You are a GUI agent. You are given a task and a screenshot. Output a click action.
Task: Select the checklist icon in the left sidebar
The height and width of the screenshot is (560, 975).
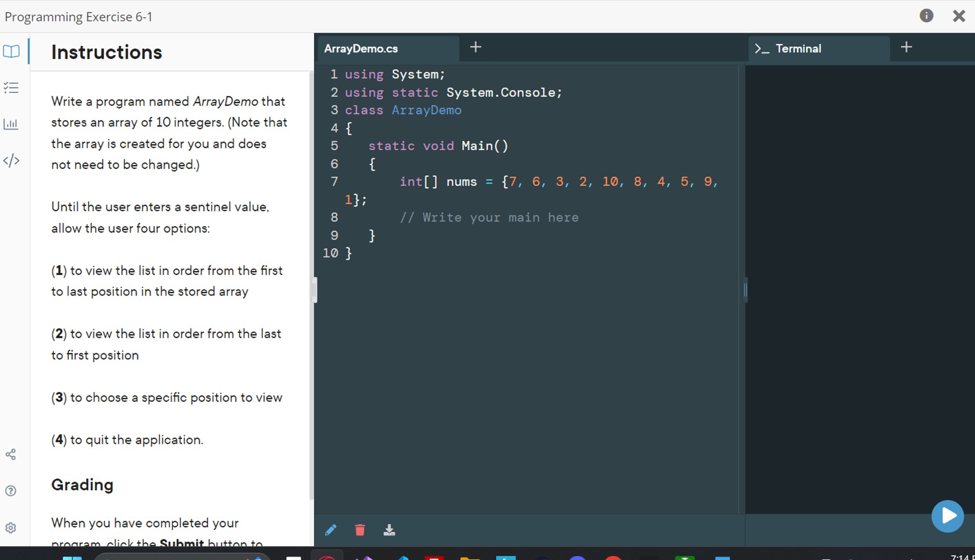[11, 87]
